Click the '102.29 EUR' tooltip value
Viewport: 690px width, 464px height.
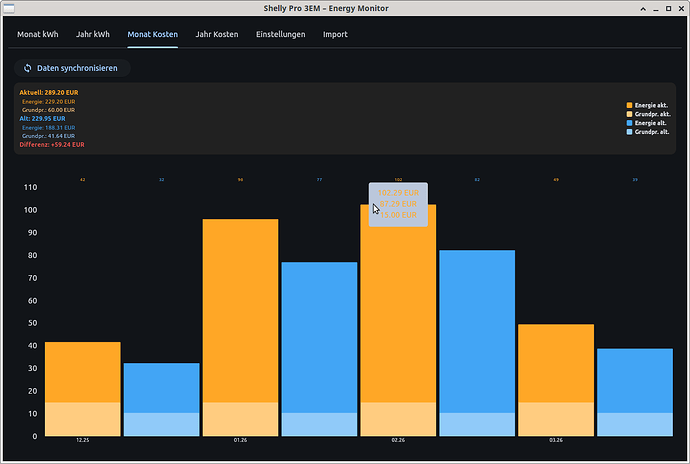[398, 193]
